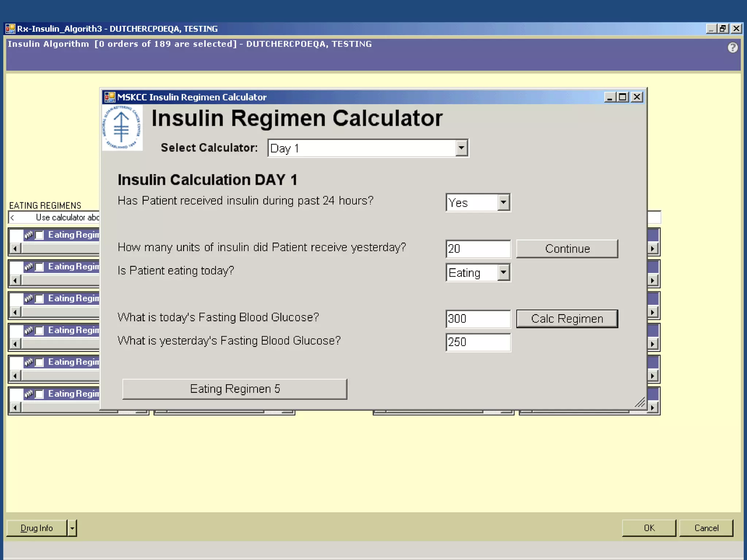The height and width of the screenshot is (560, 747).
Task: Click Cancel in the Insulin Algorithm window
Action: tap(706, 528)
